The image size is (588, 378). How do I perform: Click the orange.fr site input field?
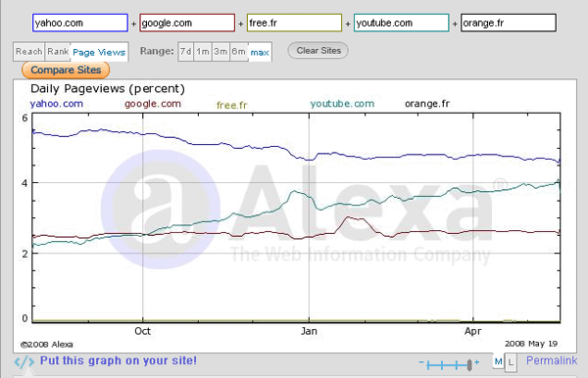pos(509,23)
